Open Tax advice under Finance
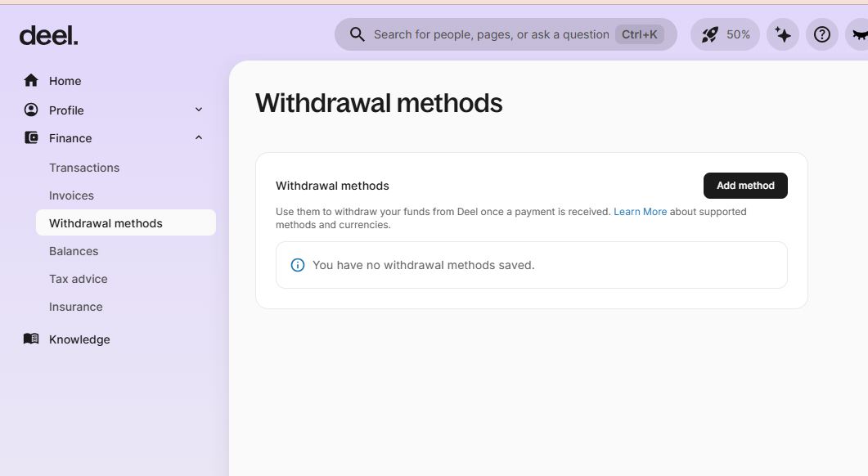This screenshot has height=476, width=868. pyautogui.click(x=78, y=279)
